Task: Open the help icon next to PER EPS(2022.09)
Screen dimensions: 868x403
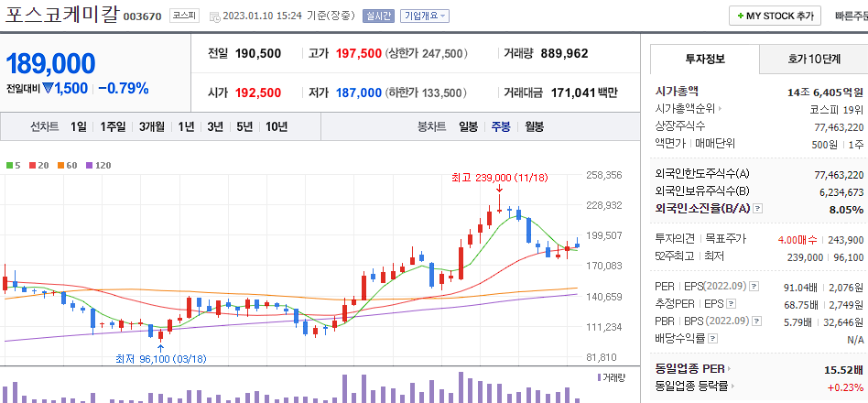Action: point(754,286)
